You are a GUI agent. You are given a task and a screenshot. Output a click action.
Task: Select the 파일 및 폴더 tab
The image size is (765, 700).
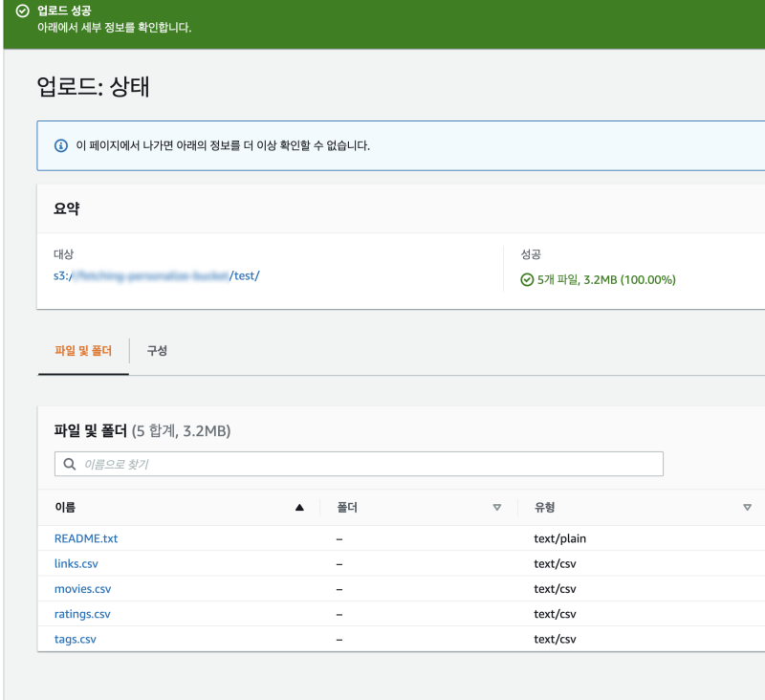[82, 351]
